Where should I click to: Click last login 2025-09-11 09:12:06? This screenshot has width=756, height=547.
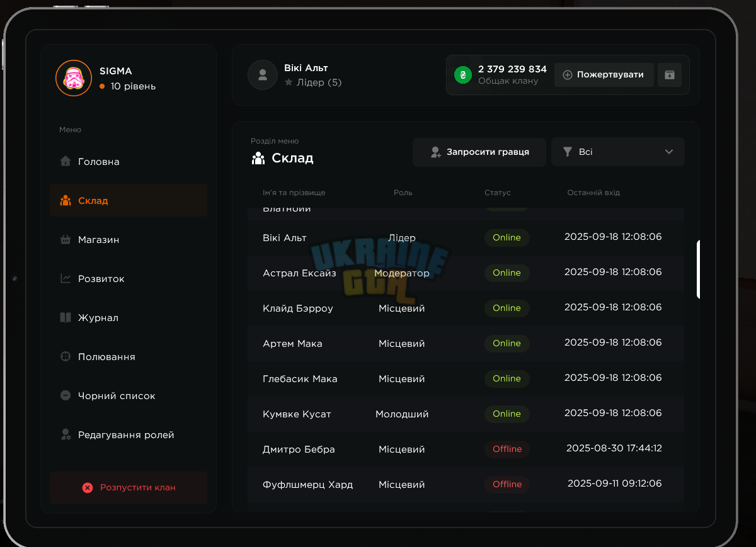click(x=614, y=483)
